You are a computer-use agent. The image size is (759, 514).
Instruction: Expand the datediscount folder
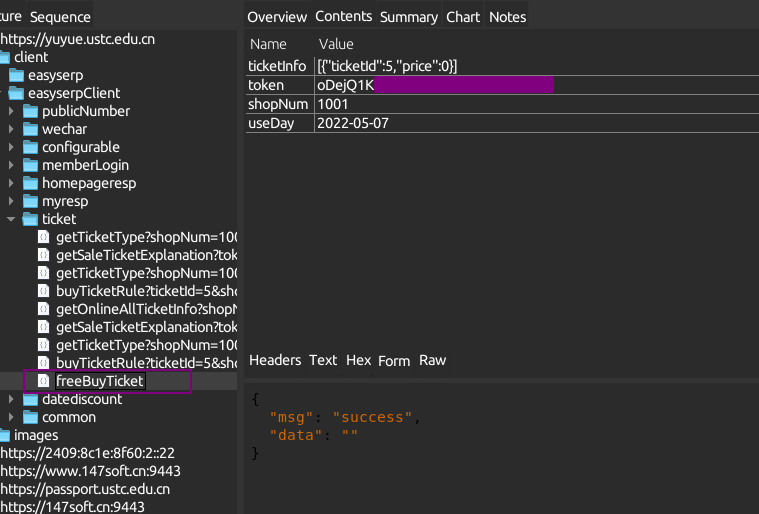click(x=10, y=399)
